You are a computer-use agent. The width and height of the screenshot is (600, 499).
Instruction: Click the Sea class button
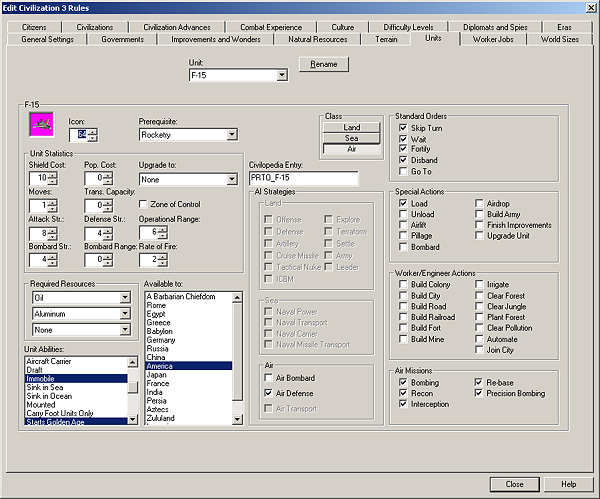coord(351,138)
